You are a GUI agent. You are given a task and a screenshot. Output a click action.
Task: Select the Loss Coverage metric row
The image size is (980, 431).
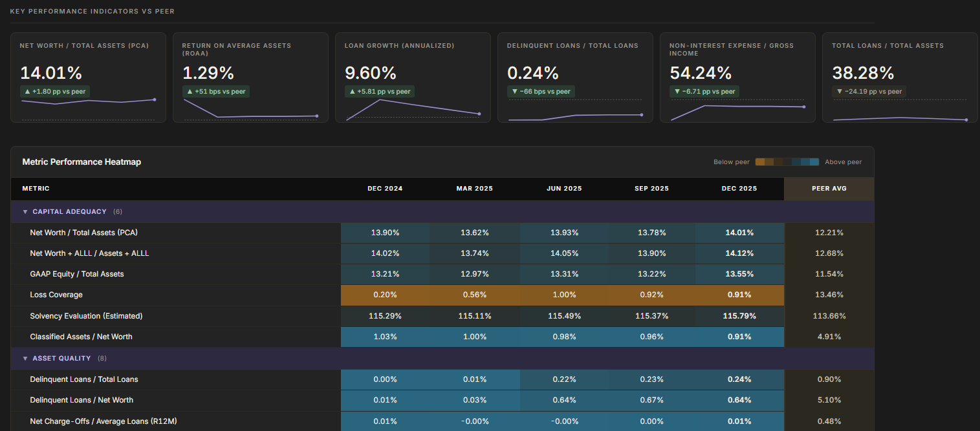click(56, 295)
